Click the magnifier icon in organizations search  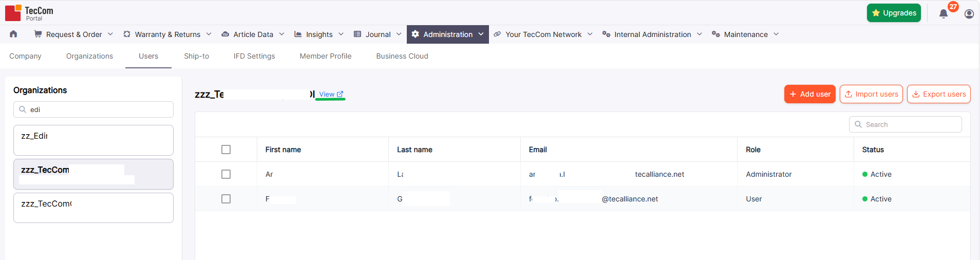[23, 109]
